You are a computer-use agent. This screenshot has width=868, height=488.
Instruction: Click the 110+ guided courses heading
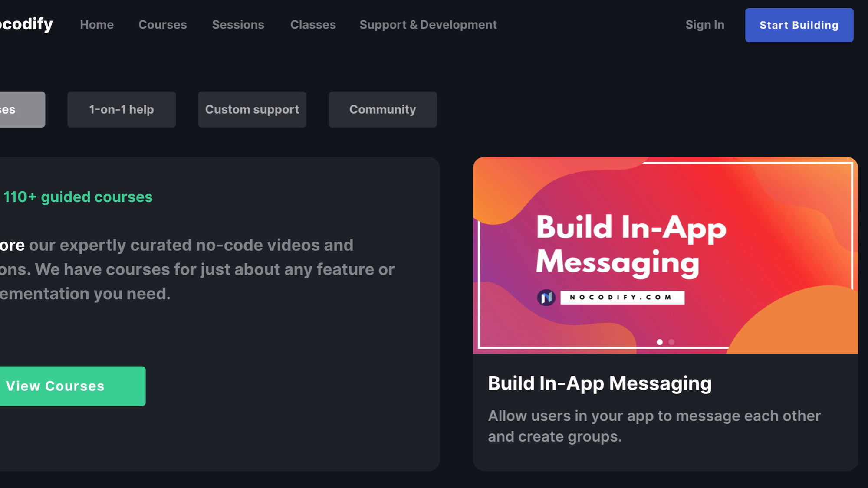(x=78, y=197)
